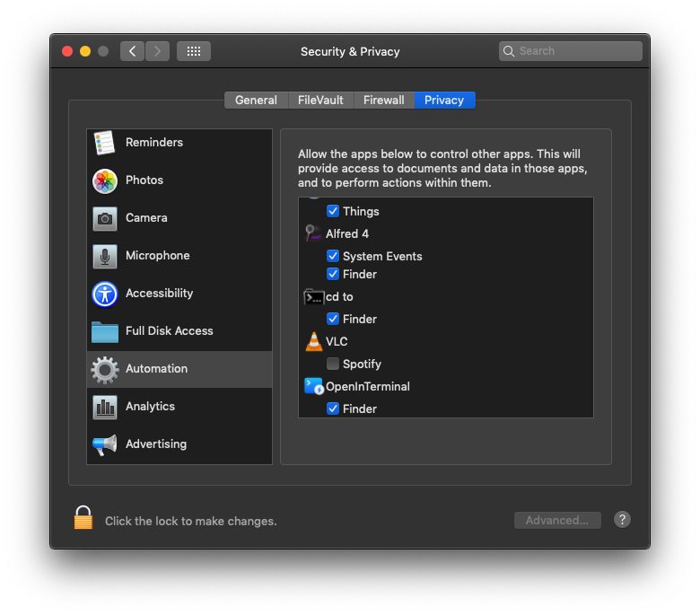This screenshot has width=700, height=615.
Task: Click the cd to app name
Action: (x=339, y=297)
